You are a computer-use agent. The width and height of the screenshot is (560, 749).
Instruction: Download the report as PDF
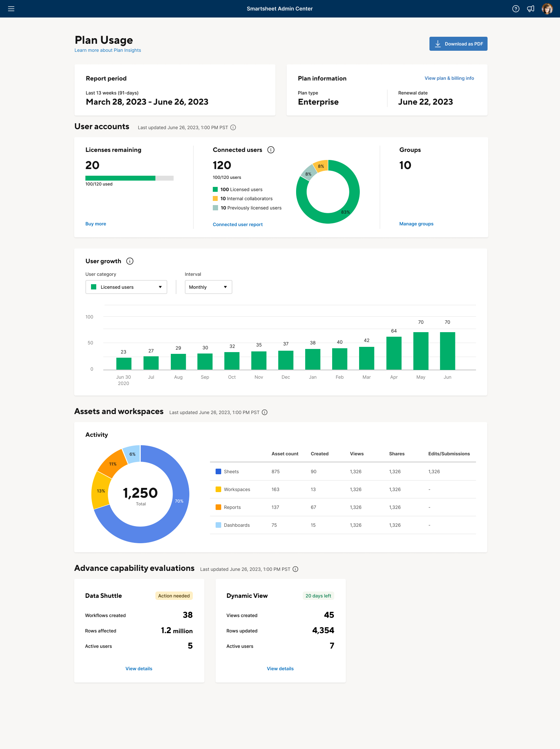(458, 44)
